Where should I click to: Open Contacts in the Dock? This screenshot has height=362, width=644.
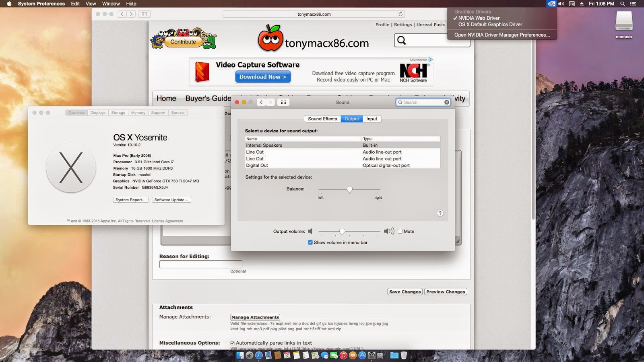278,355
